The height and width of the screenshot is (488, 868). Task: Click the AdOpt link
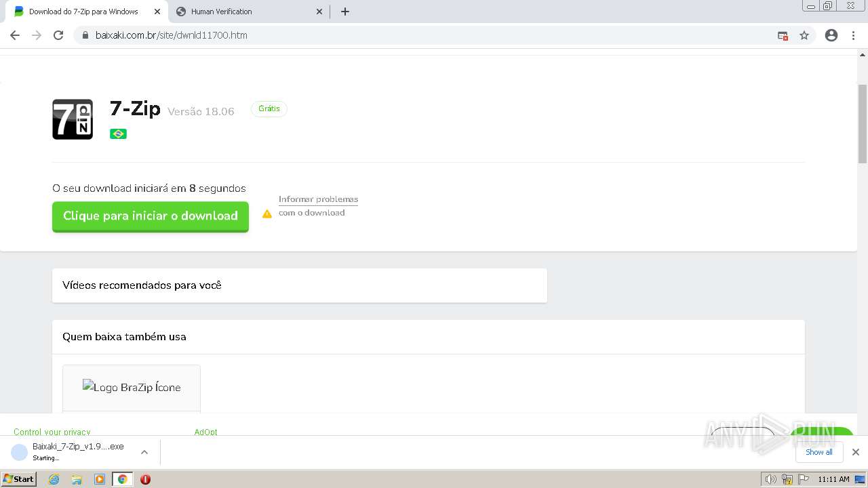point(206,432)
